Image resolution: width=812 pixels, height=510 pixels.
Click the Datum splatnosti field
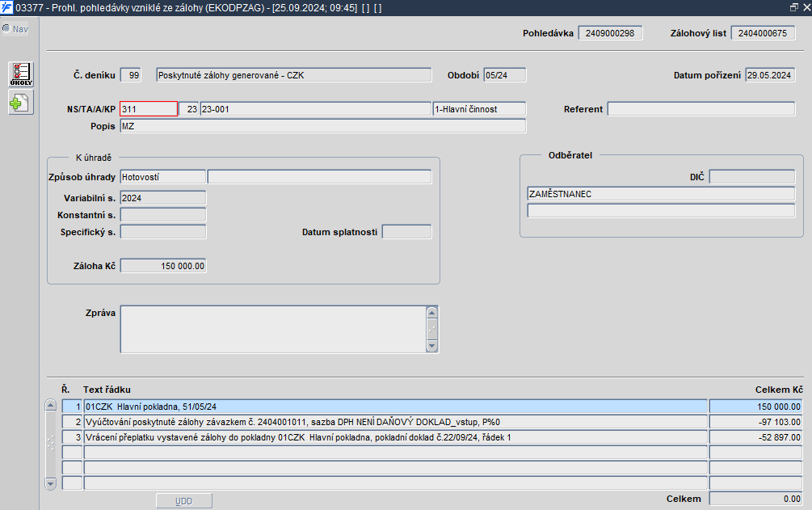[x=406, y=232]
